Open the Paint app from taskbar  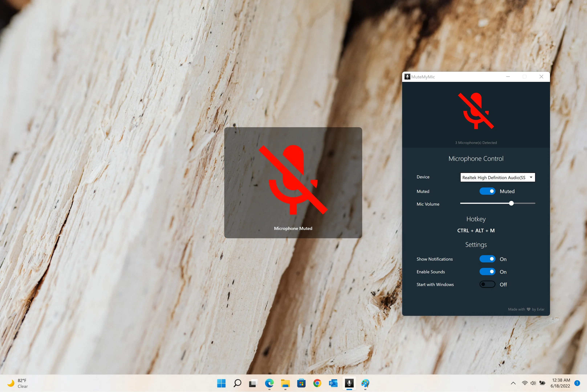click(x=365, y=383)
